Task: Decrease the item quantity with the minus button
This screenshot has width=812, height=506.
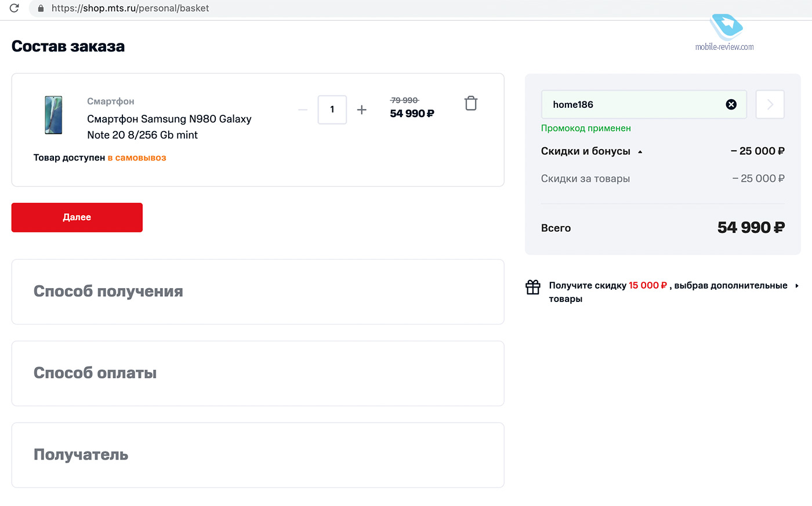Action: (x=303, y=110)
